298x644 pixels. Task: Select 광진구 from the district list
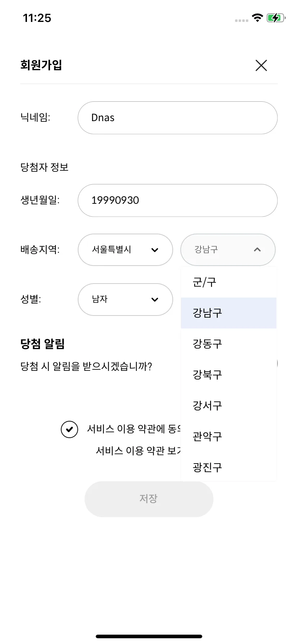point(229,467)
